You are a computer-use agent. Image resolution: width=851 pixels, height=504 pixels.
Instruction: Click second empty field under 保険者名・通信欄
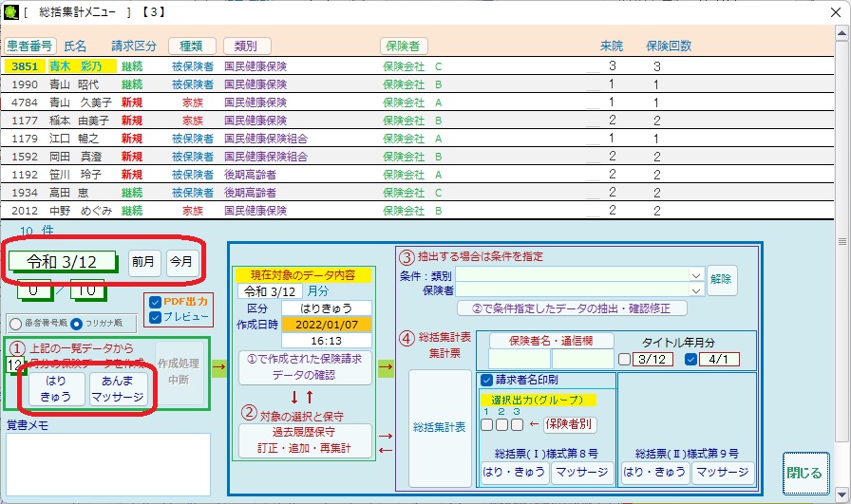[582, 359]
